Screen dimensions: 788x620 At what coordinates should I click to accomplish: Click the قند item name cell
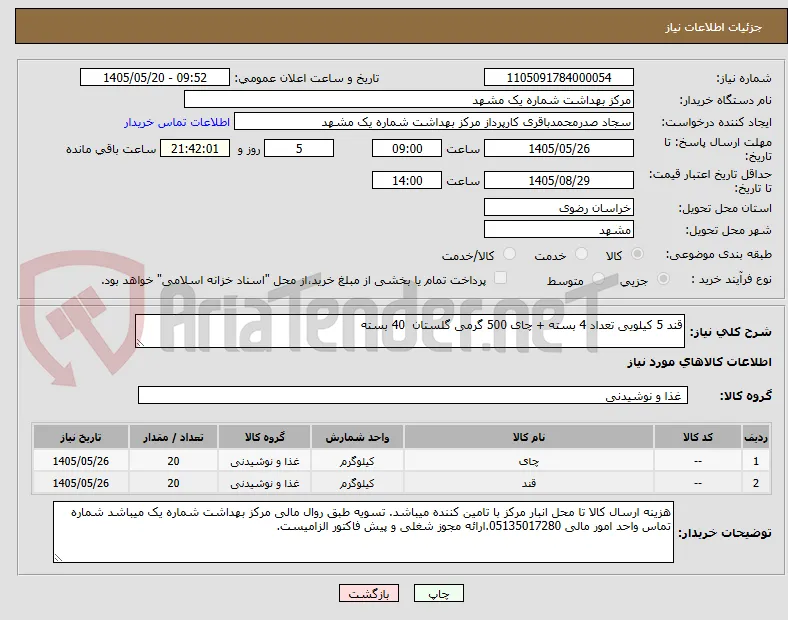529,483
